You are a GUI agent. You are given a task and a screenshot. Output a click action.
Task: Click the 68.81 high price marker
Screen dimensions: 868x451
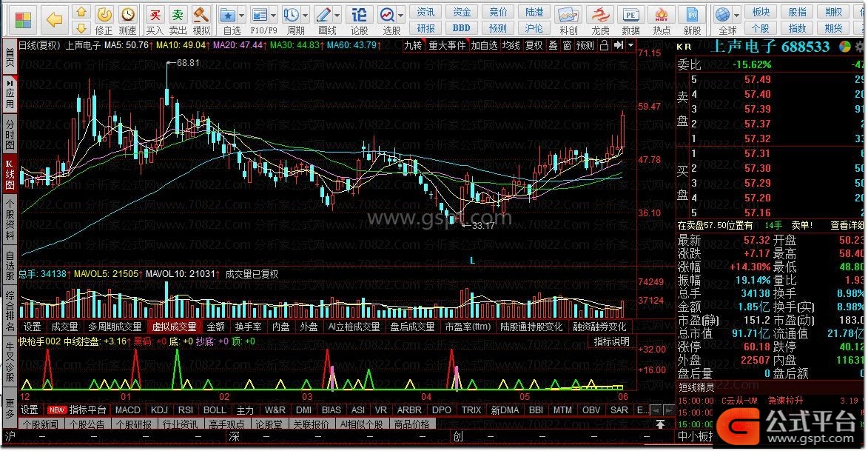(x=188, y=63)
